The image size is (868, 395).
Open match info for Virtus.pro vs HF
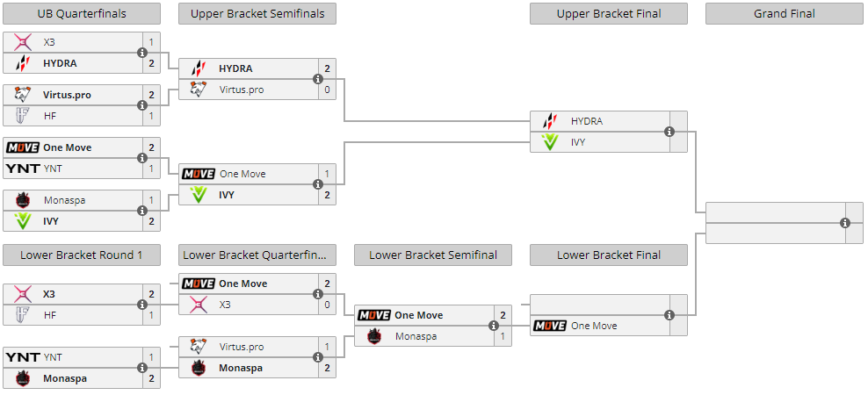point(142,105)
